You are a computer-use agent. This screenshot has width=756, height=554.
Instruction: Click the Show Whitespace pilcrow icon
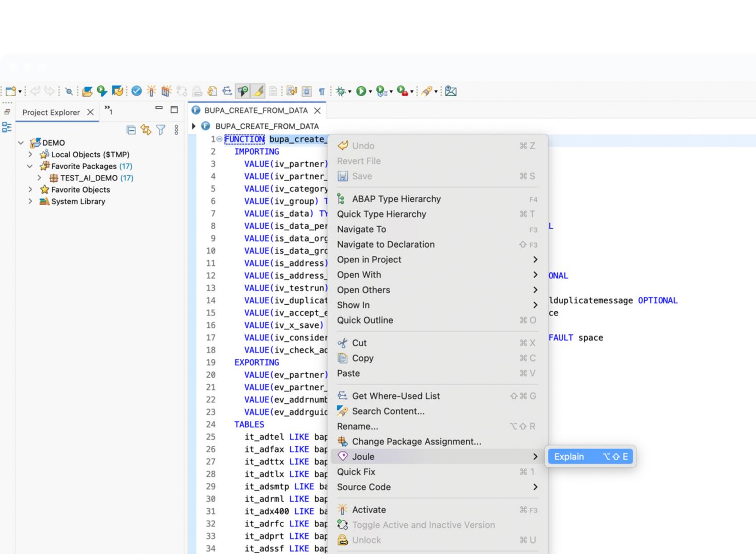point(322,91)
